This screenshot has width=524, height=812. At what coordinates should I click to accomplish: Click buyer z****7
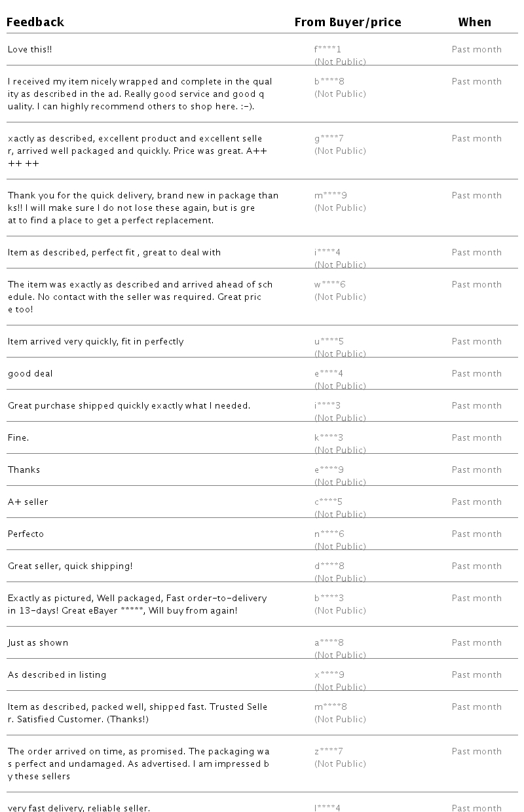coord(329,751)
